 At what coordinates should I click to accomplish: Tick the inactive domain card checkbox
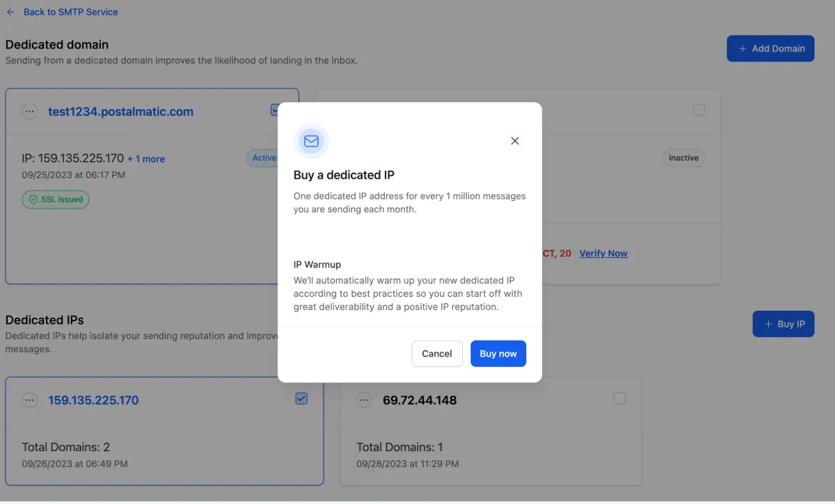pyautogui.click(x=699, y=110)
